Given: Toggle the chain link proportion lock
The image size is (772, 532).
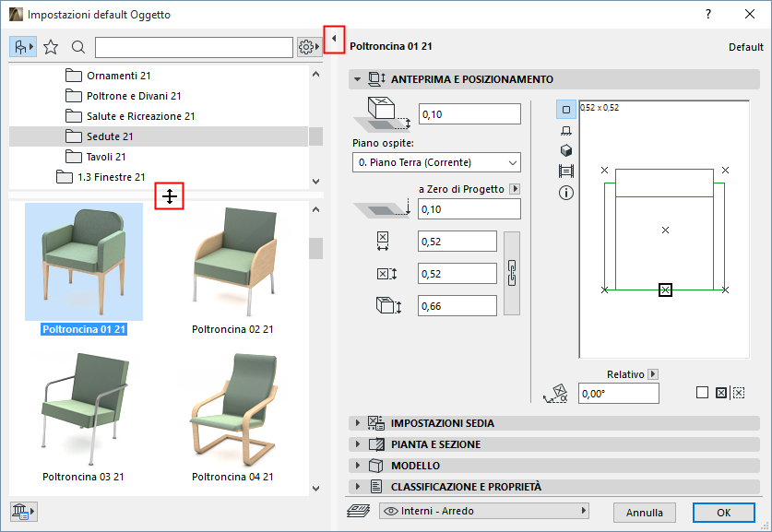Looking at the screenshot, I should click(512, 274).
